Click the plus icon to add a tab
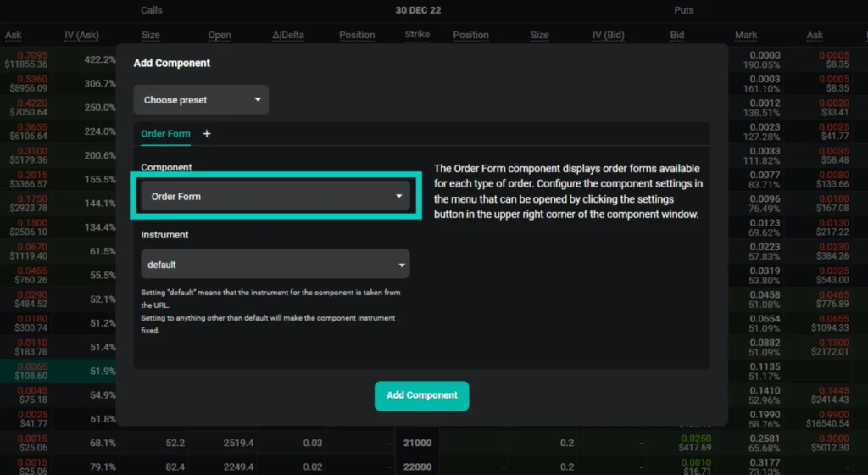Image resolution: width=868 pixels, height=475 pixels. 207,134
